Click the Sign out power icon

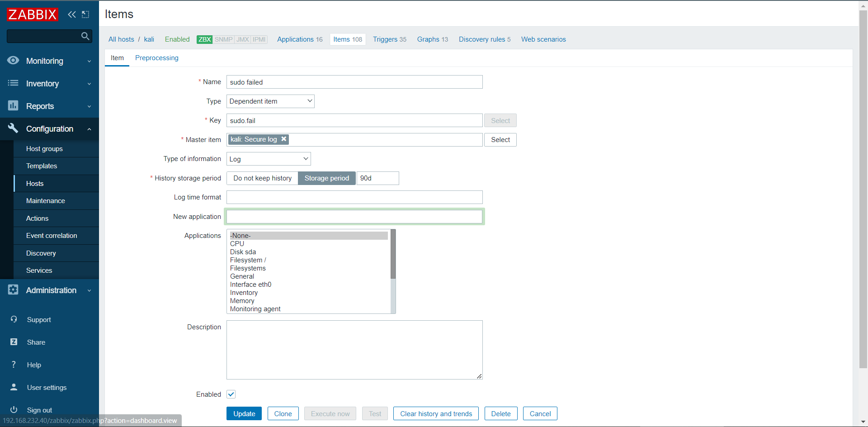pos(14,410)
